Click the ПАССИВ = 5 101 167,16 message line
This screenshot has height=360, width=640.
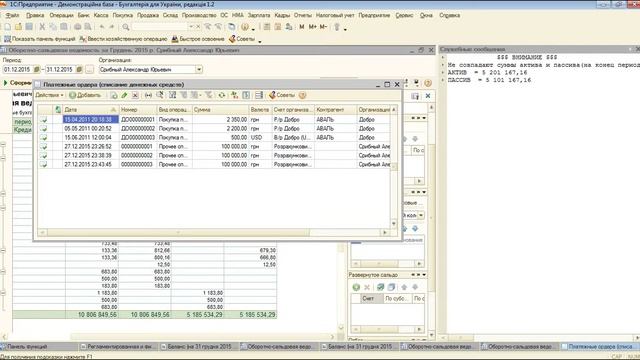pos(489,80)
